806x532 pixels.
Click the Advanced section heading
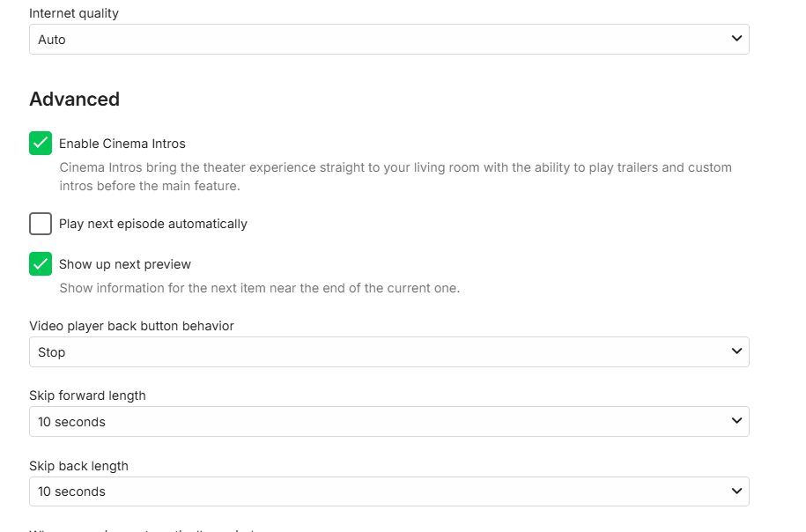click(x=75, y=100)
